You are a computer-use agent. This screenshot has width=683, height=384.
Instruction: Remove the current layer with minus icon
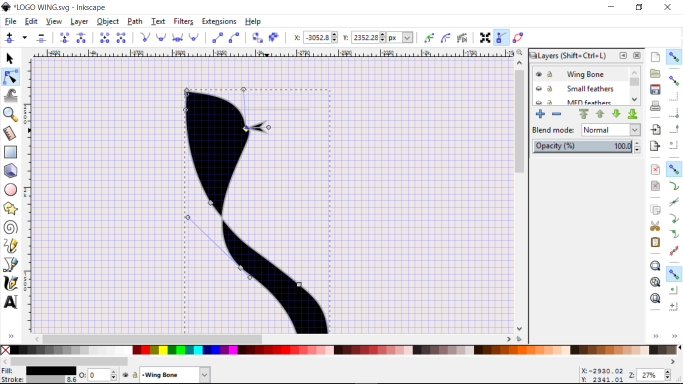556,114
